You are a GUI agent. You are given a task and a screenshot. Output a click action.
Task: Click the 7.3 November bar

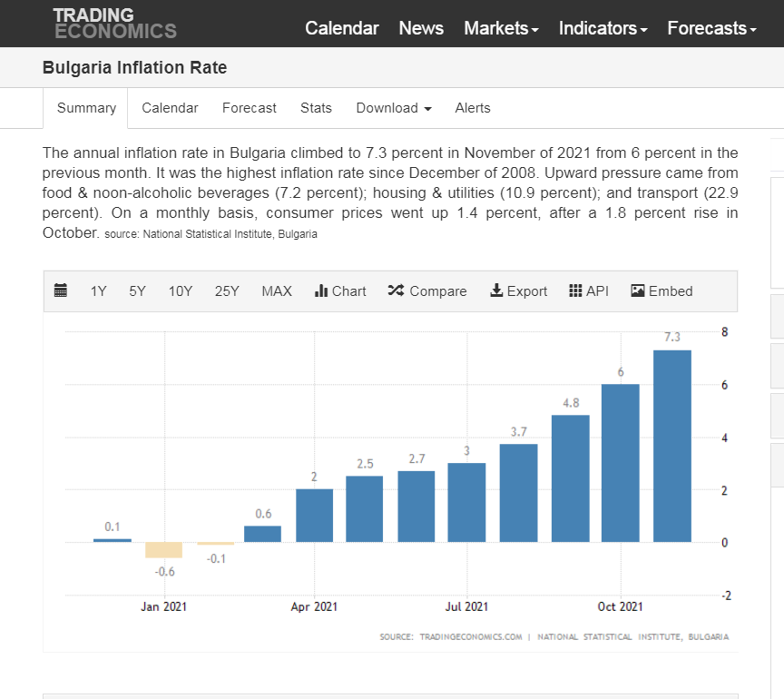pos(672,445)
